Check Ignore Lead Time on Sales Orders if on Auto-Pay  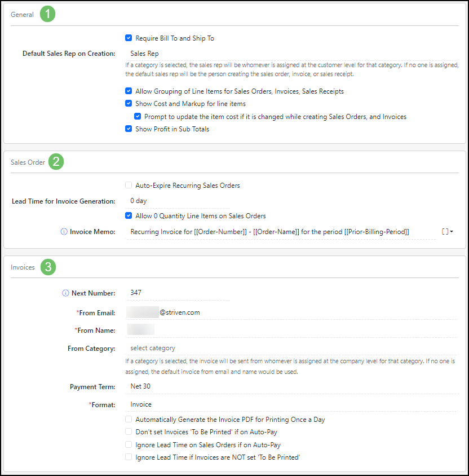129,445
